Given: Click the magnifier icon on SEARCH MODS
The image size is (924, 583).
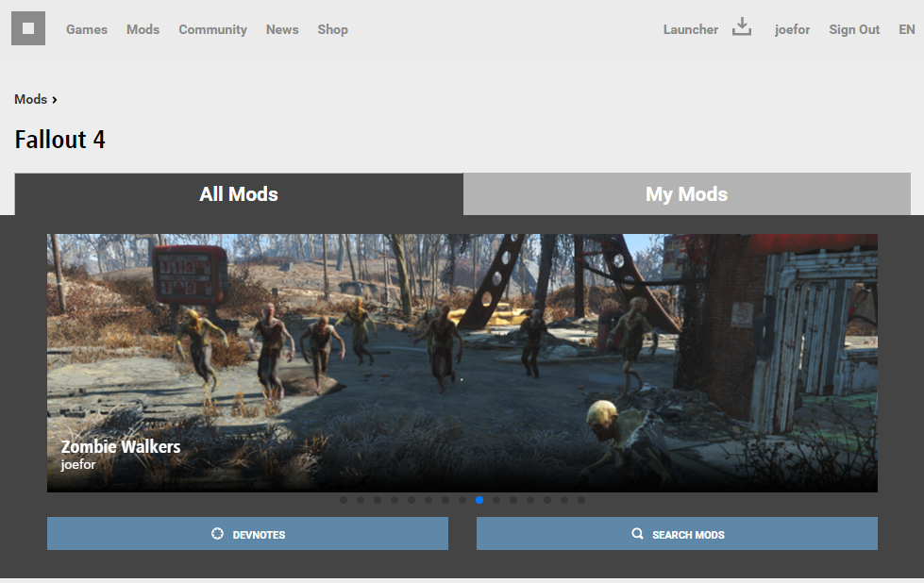Looking at the screenshot, I should tap(638, 533).
